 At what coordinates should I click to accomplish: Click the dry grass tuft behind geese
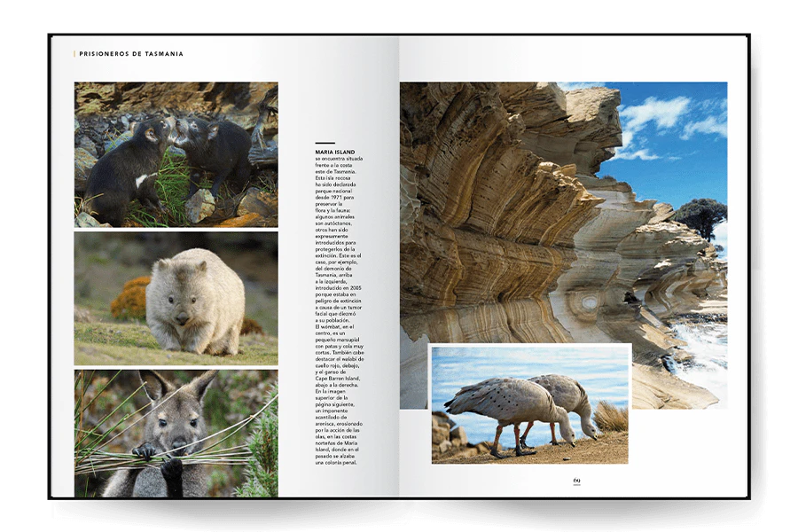click(610, 415)
